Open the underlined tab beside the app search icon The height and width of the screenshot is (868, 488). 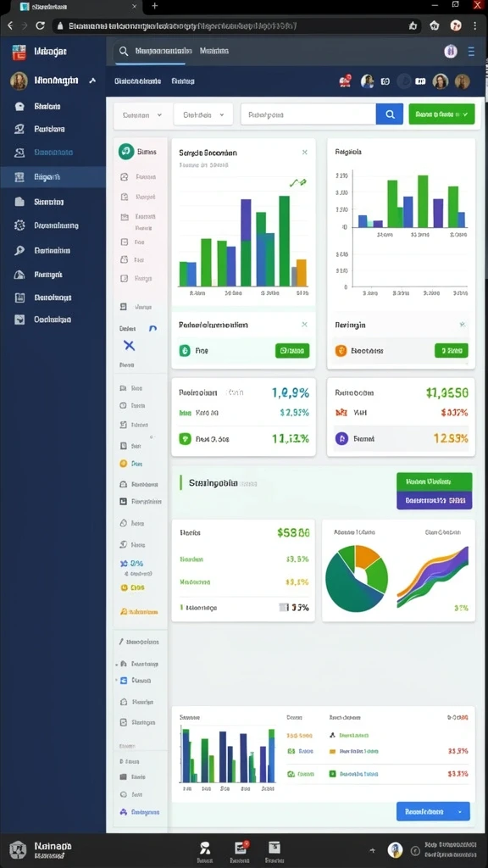click(x=164, y=51)
